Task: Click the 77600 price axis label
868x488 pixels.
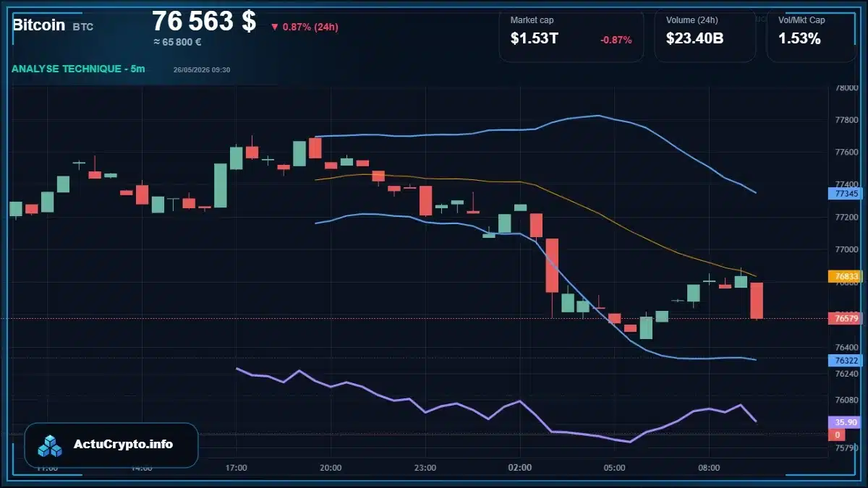Action: [846, 153]
